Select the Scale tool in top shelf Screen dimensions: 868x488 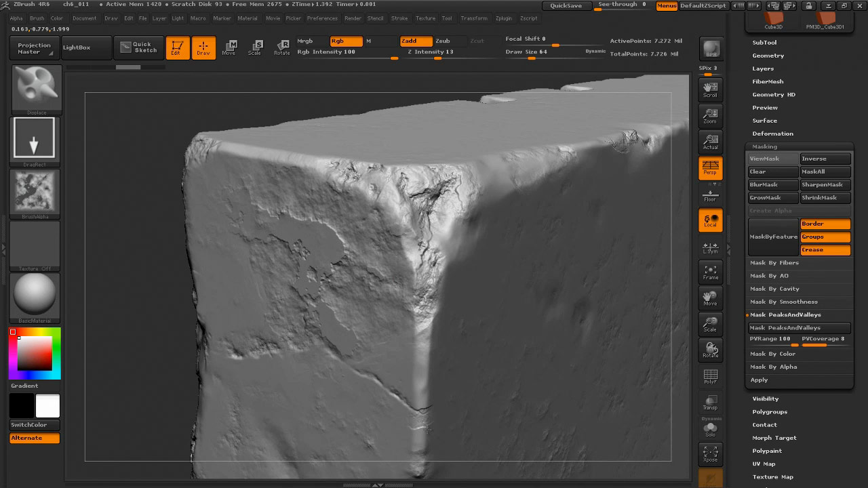pos(255,47)
